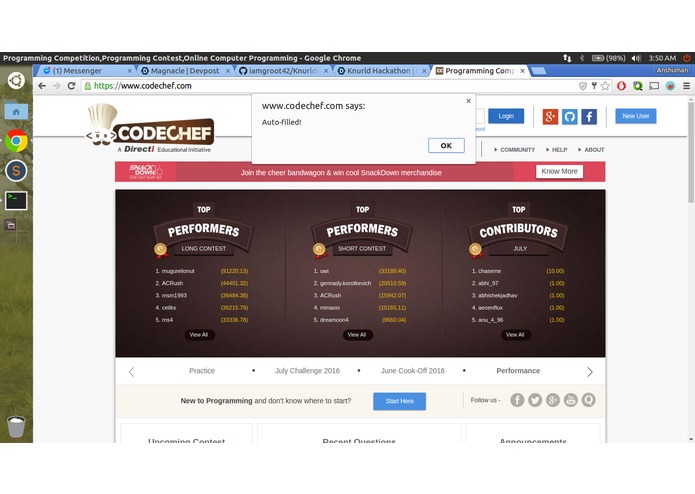Viewport: 695px width, 494px height.
Task: Bookmark page with the star icon
Action: [x=605, y=86]
